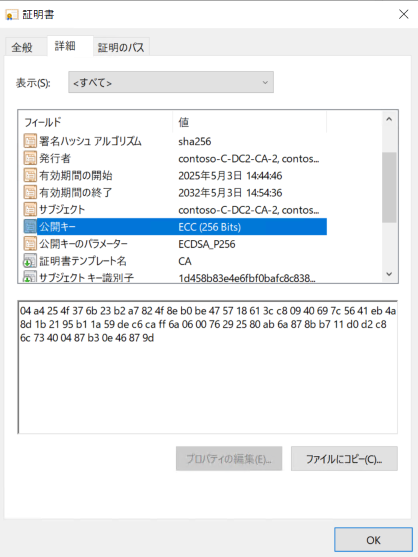Click the field list scrollbar thumb

[x=389, y=187]
